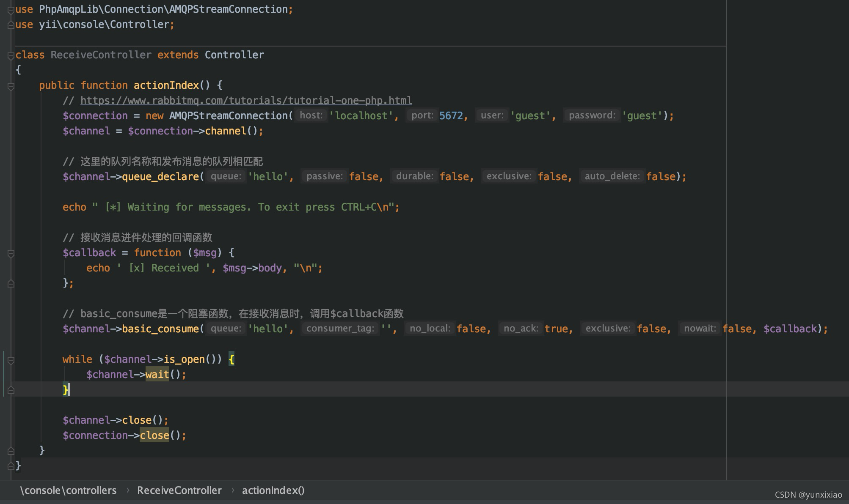
Task: Select actionIndex() in the breadcrumb bar
Action: click(x=273, y=490)
